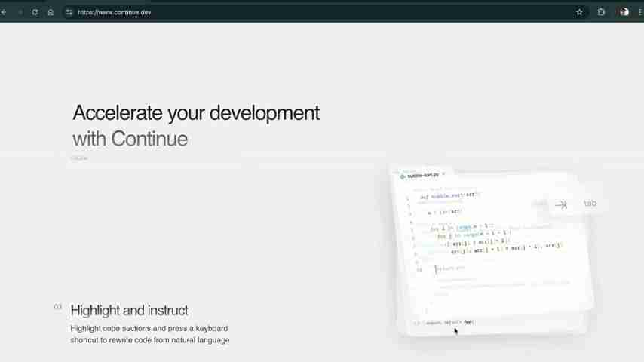644x362 pixels.
Task: Reload the page with the refresh icon
Action: point(35,12)
